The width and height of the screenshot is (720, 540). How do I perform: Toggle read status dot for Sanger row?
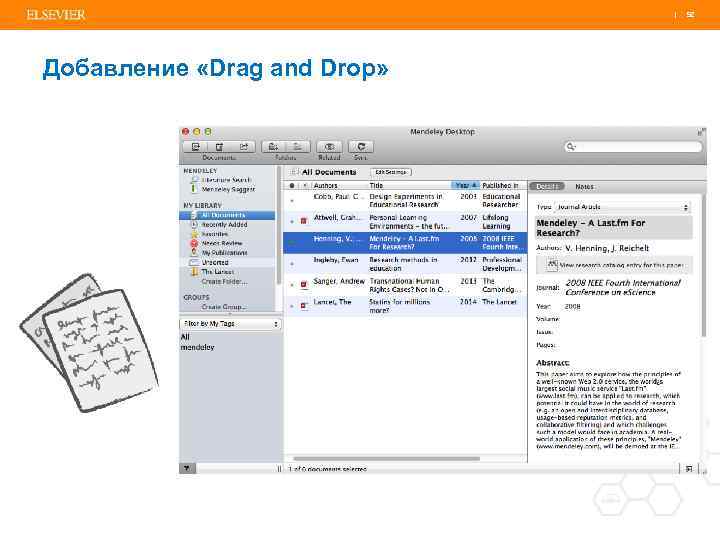click(x=292, y=285)
